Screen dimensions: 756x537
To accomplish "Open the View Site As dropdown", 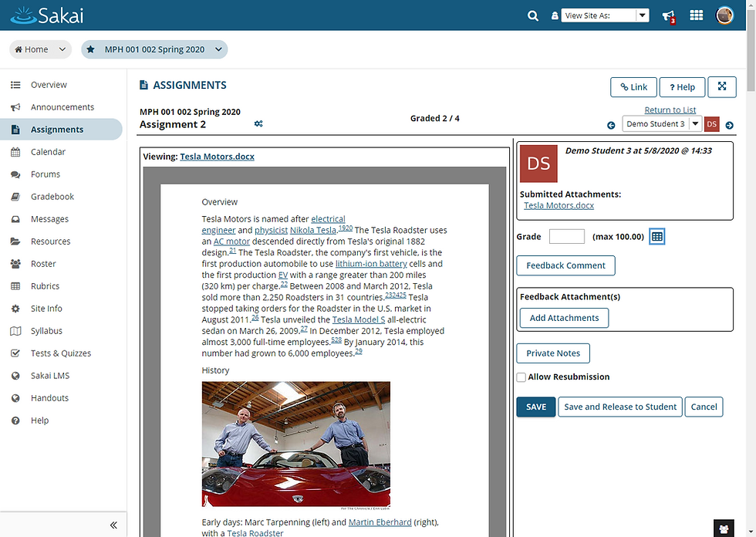I will pos(605,15).
